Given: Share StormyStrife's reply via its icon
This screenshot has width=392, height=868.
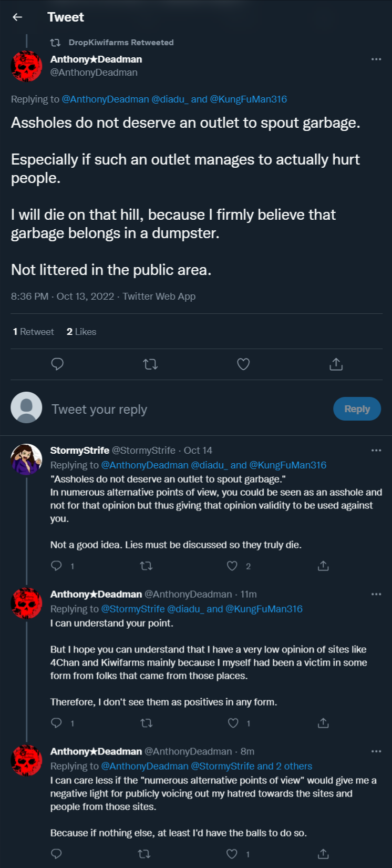Looking at the screenshot, I should point(323,566).
